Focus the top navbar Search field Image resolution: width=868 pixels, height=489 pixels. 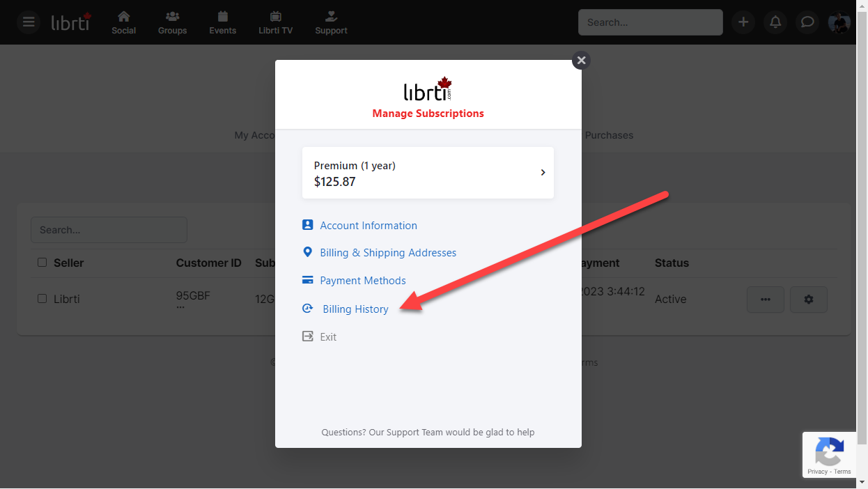pos(651,22)
